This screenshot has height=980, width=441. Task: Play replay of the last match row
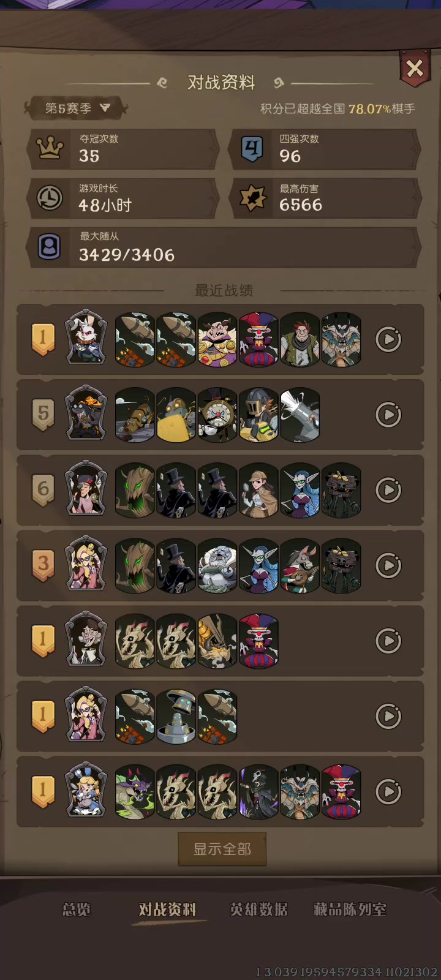(x=388, y=791)
